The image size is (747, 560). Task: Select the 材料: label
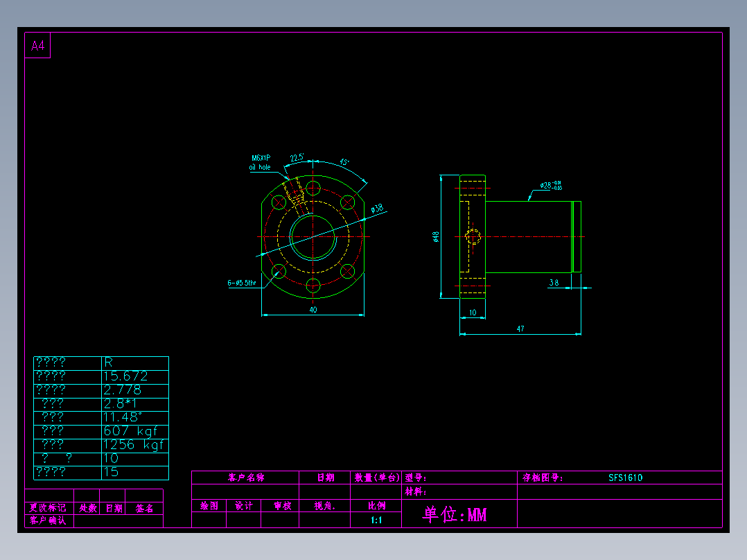416,491
